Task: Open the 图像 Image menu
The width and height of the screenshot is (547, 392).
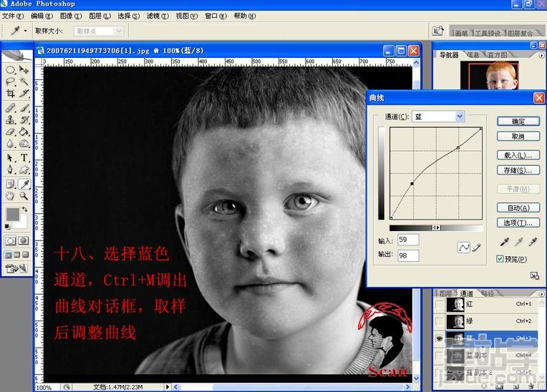Action: pyautogui.click(x=70, y=16)
